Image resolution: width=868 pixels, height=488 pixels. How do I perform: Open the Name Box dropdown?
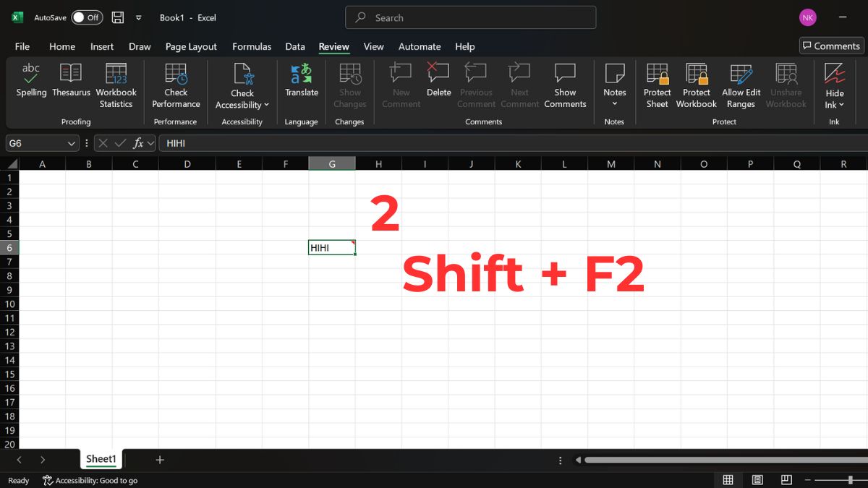click(x=70, y=143)
